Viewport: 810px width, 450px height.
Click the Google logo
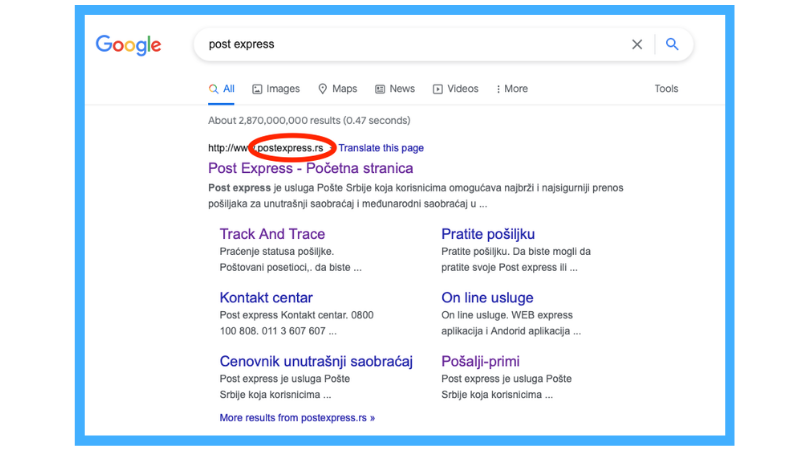(x=128, y=45)
